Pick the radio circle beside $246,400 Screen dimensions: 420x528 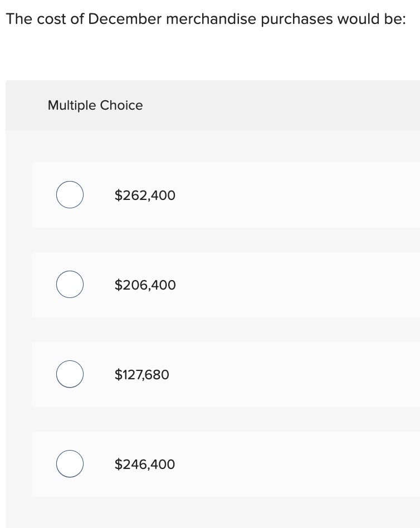[70, 464]
